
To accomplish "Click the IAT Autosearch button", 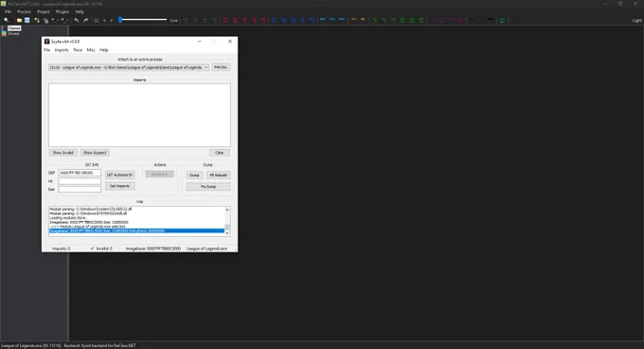I will tap(120, 174).
